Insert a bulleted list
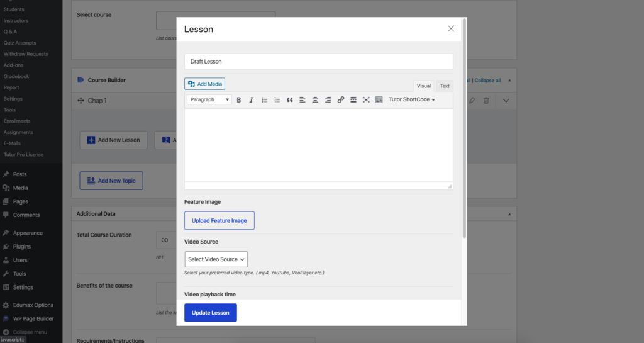 264,100
